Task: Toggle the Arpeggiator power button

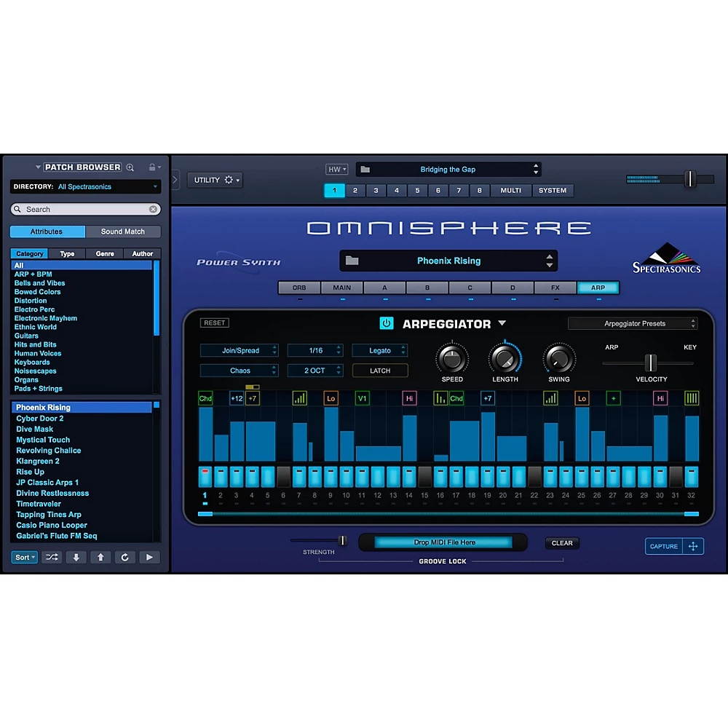Action: coord(386,323)
